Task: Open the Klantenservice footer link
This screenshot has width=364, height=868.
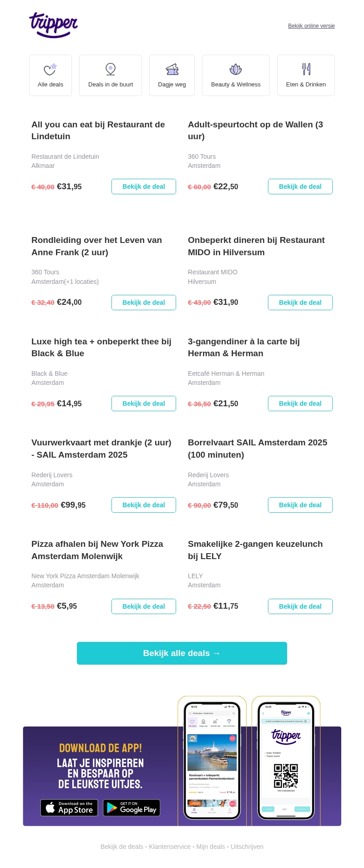Action: pos(170,847)
